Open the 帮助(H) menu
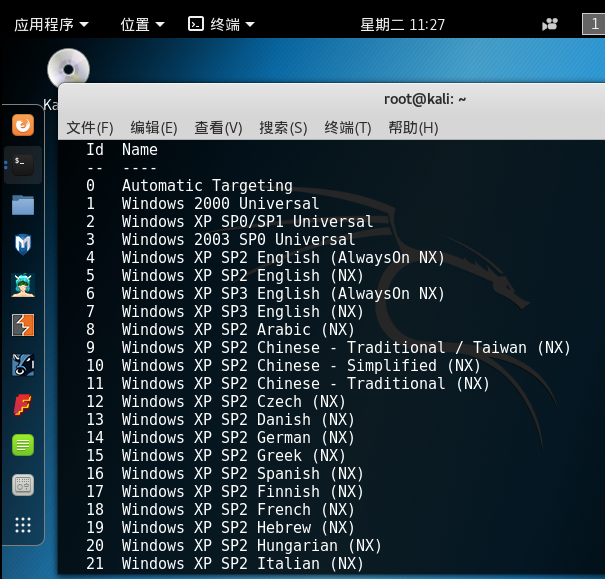This screenshot has width=605, height=579. tap(413, 128)
